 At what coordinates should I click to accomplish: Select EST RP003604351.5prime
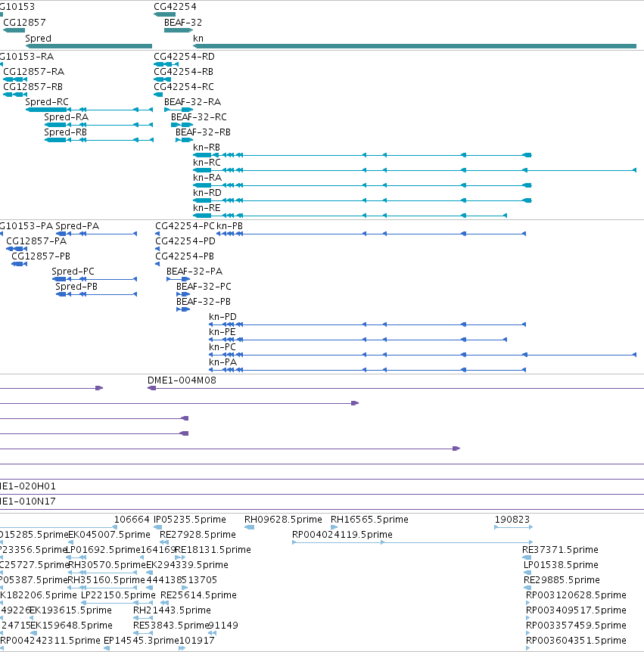(528, 648)
